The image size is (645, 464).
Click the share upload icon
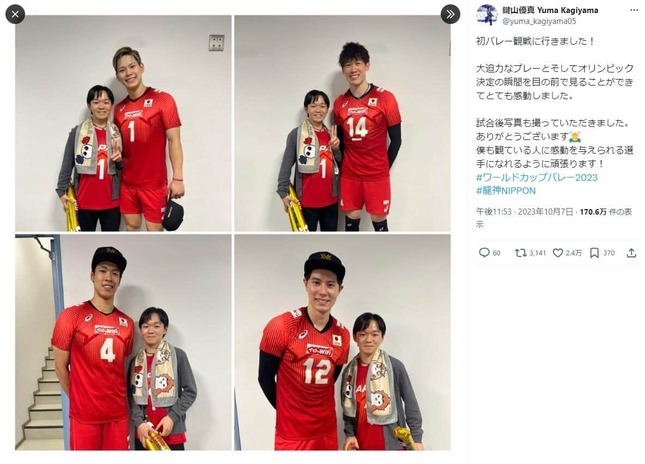click(x=631, y=253)
